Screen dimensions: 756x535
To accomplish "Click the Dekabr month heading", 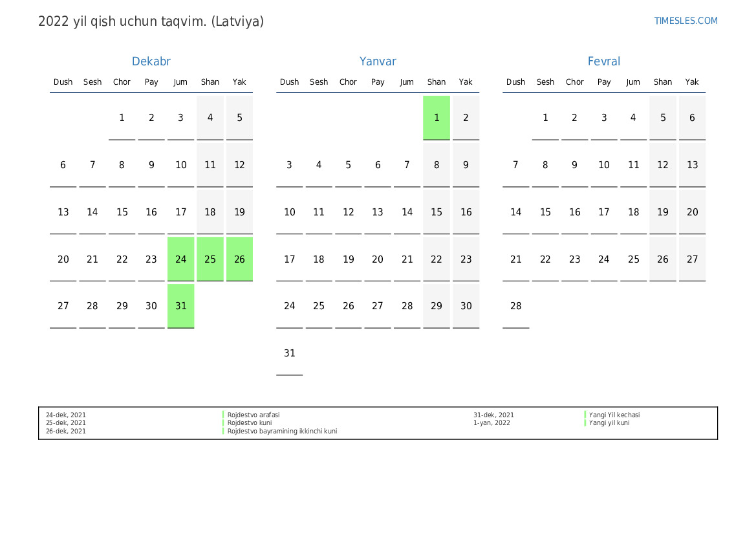I will pyautogui.click(x=151, y=61).
